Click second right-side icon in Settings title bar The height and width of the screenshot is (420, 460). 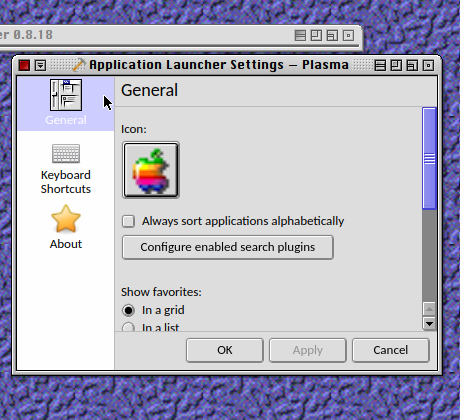click(396, 65)
